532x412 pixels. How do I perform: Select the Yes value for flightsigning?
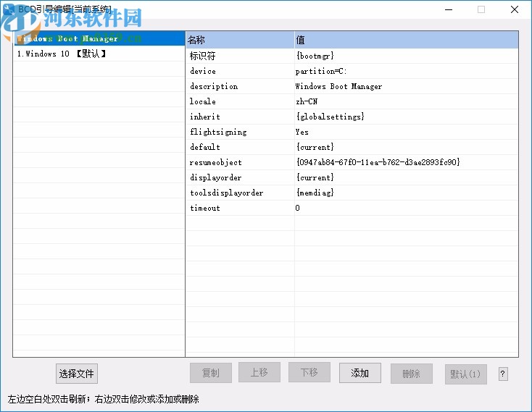click(x=302, y=132)
